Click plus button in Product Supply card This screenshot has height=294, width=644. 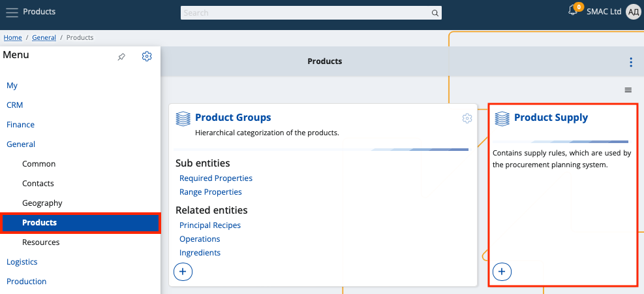pos(502,270)
